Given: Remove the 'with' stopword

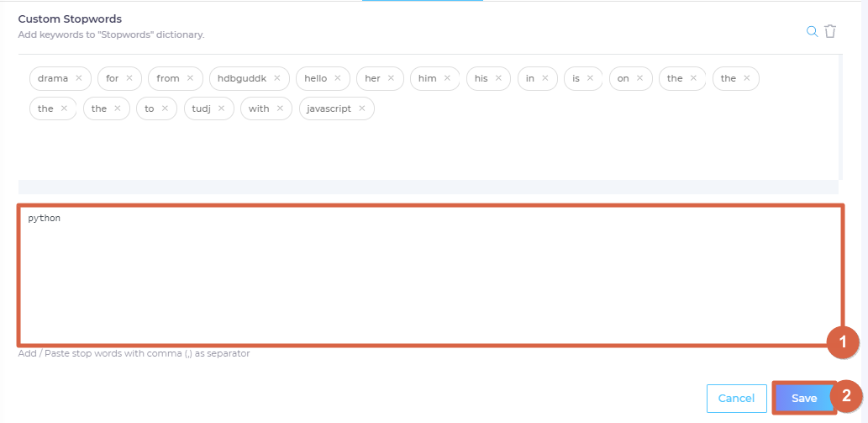Looking at the screenshot, I should point(280,108).
